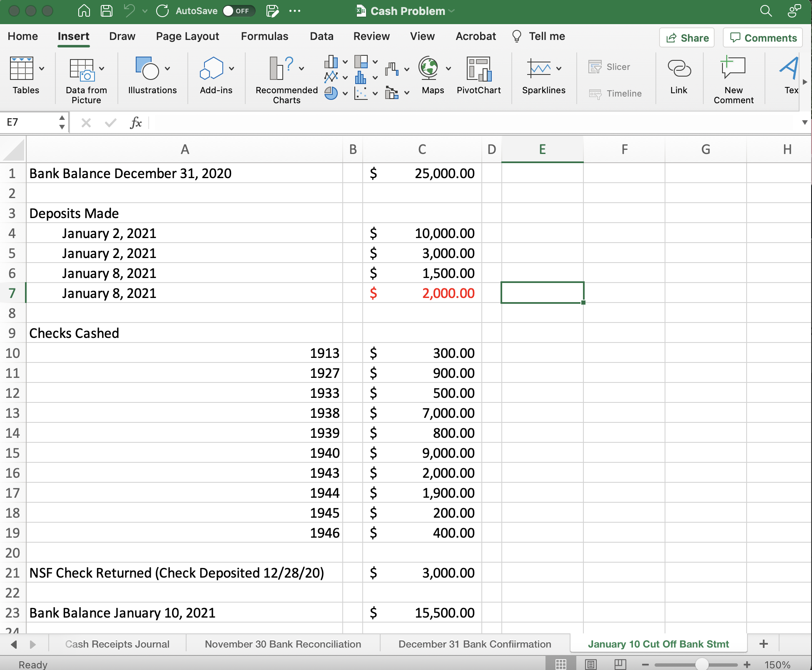This screenshot has width=812, height=670.
Task: Click the insert function fx icon
Action: (x=136, y=123)
